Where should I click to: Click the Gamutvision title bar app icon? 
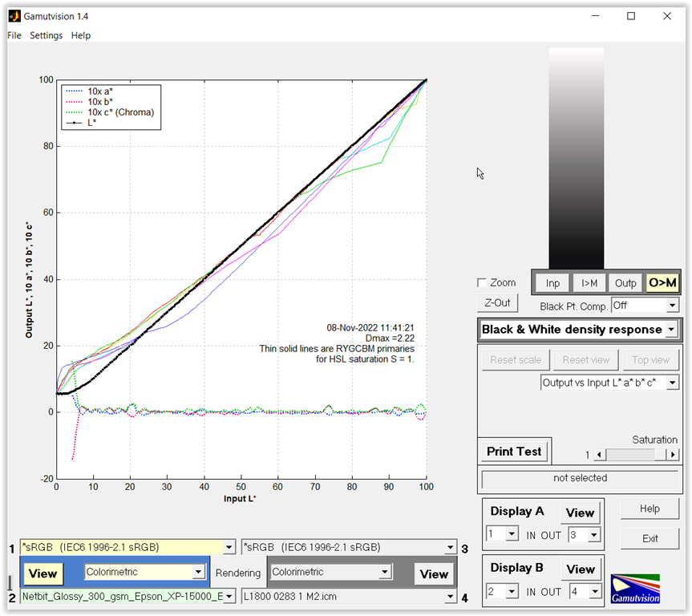tap(14, 16)
